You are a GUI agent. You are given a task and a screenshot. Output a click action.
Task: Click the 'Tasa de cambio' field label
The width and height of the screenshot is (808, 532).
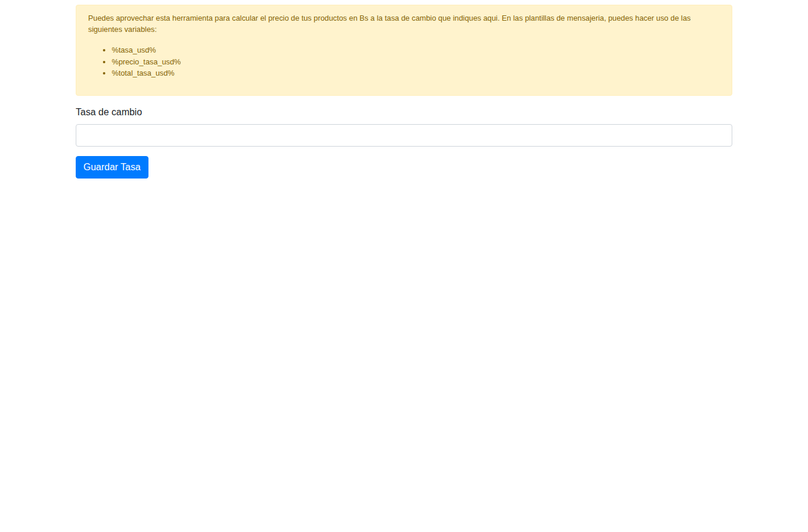(x=109, y=112)
